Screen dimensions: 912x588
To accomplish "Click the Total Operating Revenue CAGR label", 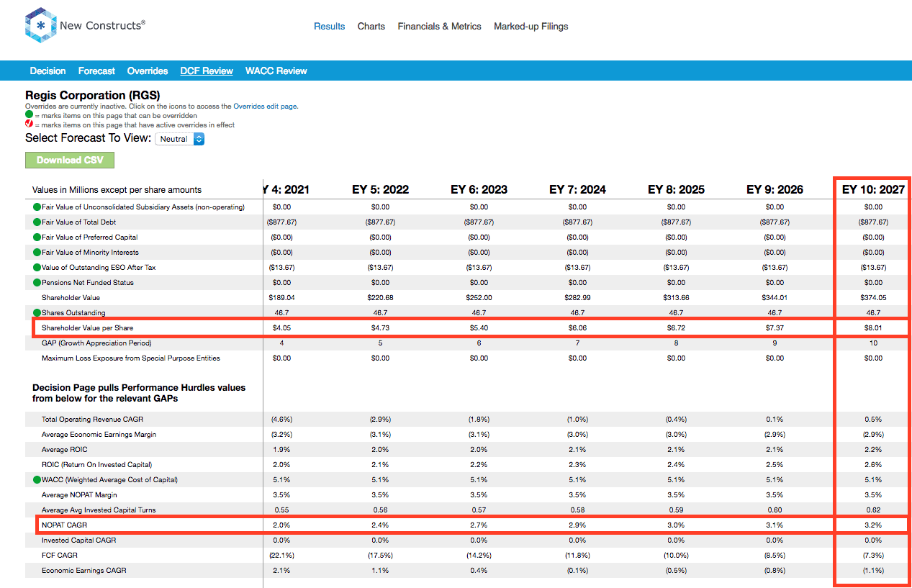I will click(91, 420).
